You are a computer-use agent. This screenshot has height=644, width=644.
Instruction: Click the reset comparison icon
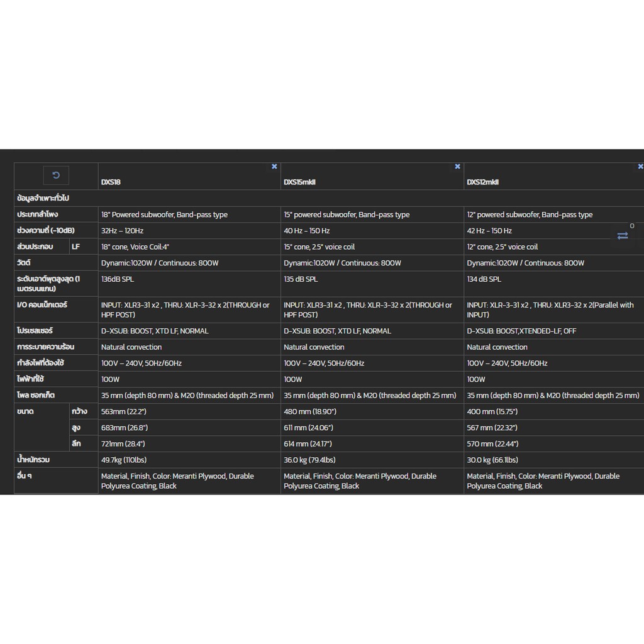pyautogui.click(x=56, y=175)
